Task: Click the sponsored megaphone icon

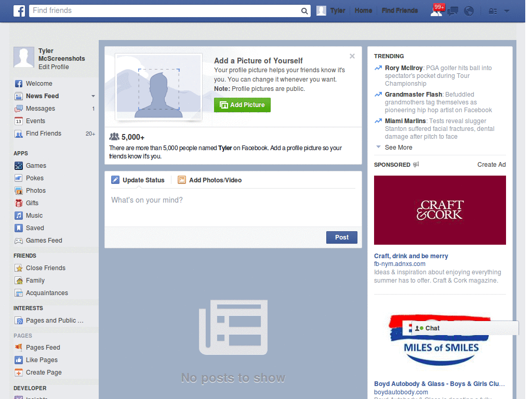Action: click(416, 165)
